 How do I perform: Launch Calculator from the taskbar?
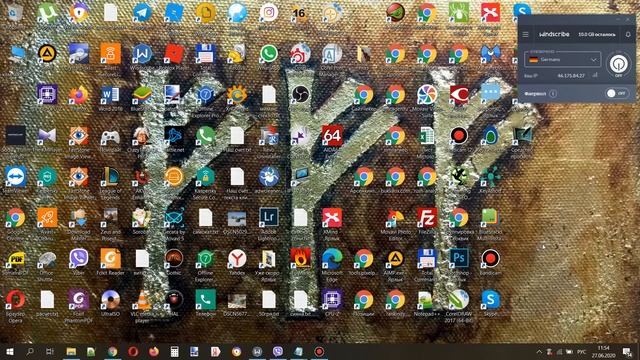174,351
